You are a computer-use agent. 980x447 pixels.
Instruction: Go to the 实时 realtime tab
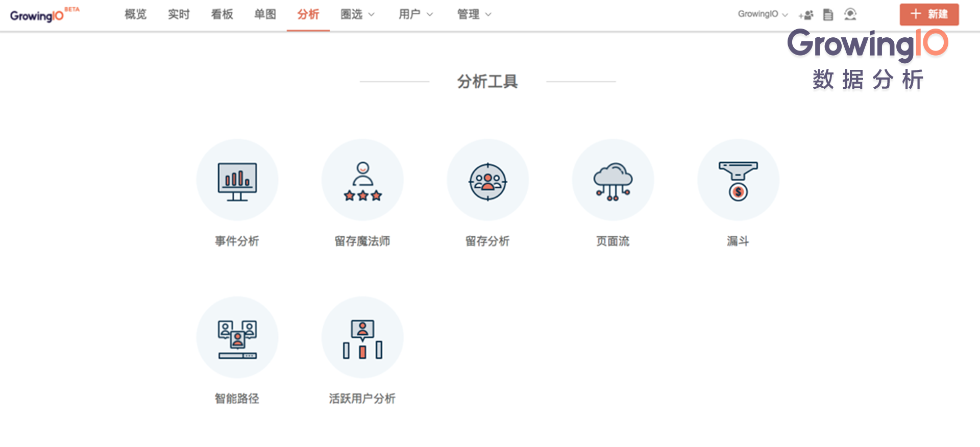179,14
